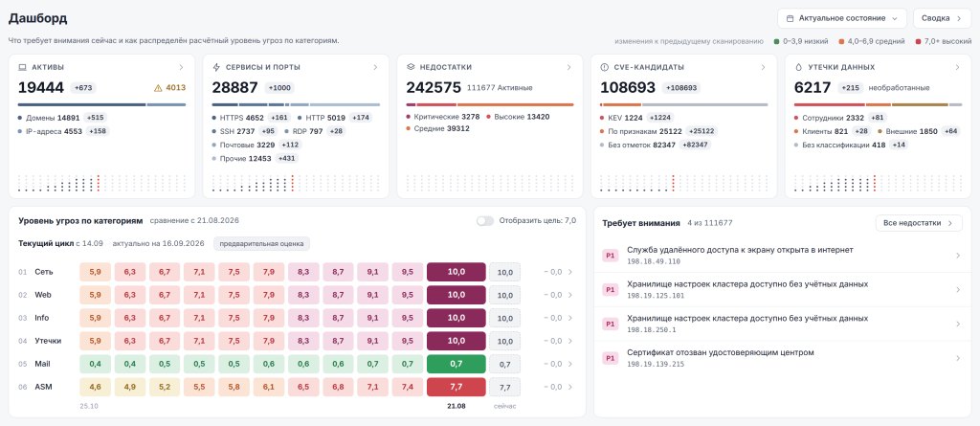Click the 9,5 cell in the Info row
Image resolution: width=980 pixels, height=426 pixels.
click(408, 318)
